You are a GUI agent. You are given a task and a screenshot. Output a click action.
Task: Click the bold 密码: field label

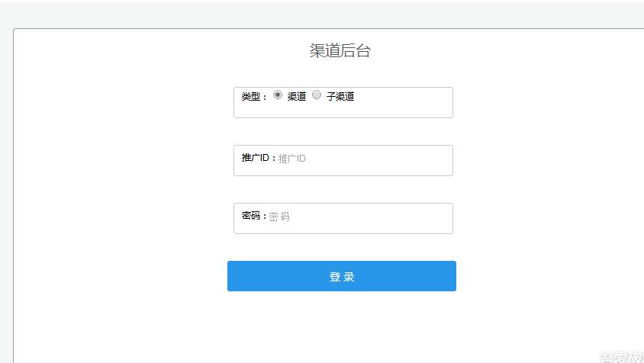(x=254, y=216)
